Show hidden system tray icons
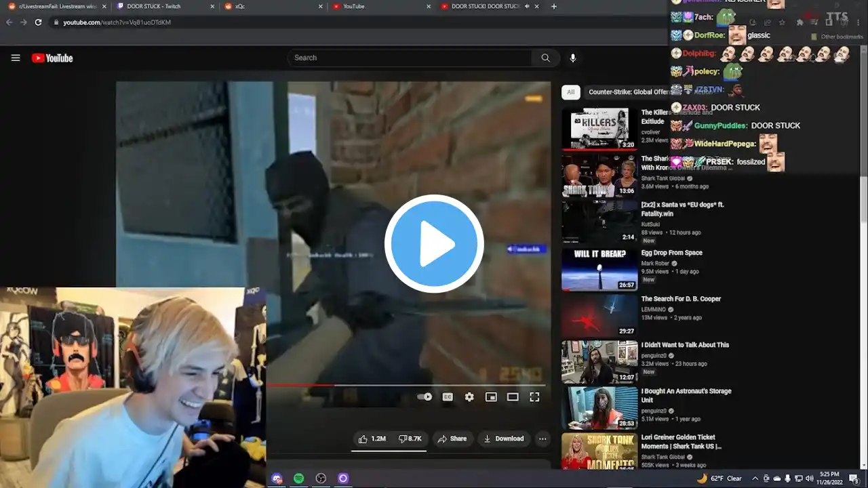 (755, 479)
